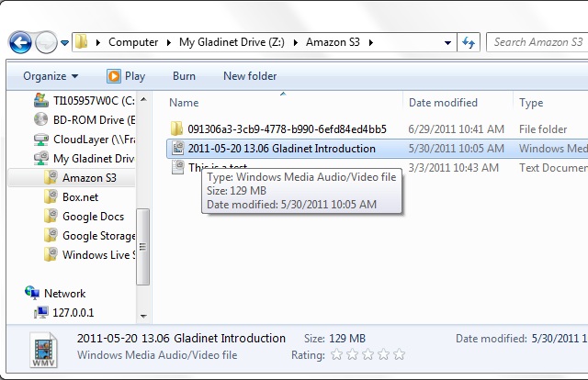
Task: Click the CloudLayer network drive icon
Action: pos(40,140)
